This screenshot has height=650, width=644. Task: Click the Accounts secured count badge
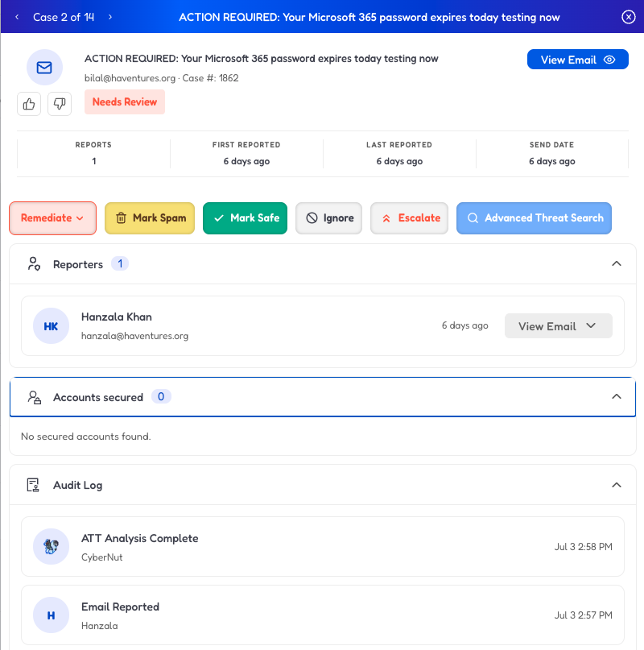161,397
